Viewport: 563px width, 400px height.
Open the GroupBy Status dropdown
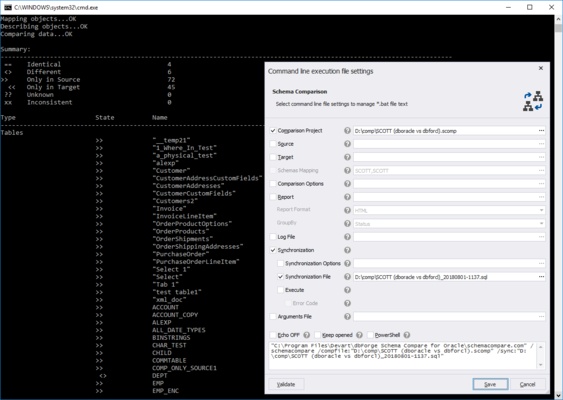541,224
